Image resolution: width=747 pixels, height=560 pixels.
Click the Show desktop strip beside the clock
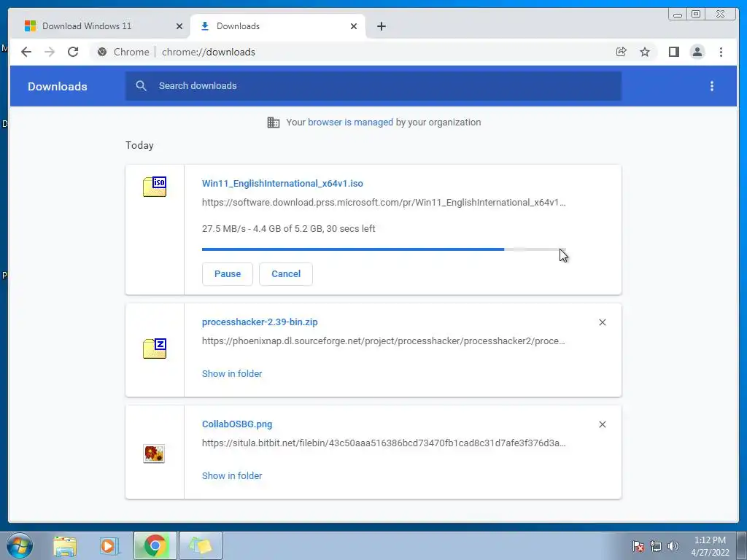coord(742,546)
